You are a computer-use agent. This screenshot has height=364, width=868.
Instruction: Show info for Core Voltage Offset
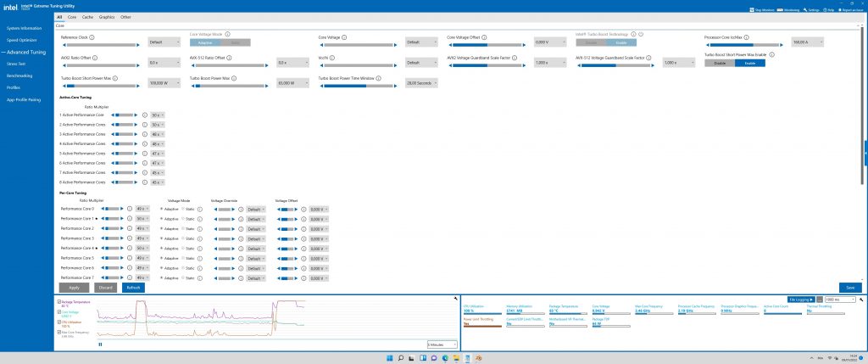483,37
